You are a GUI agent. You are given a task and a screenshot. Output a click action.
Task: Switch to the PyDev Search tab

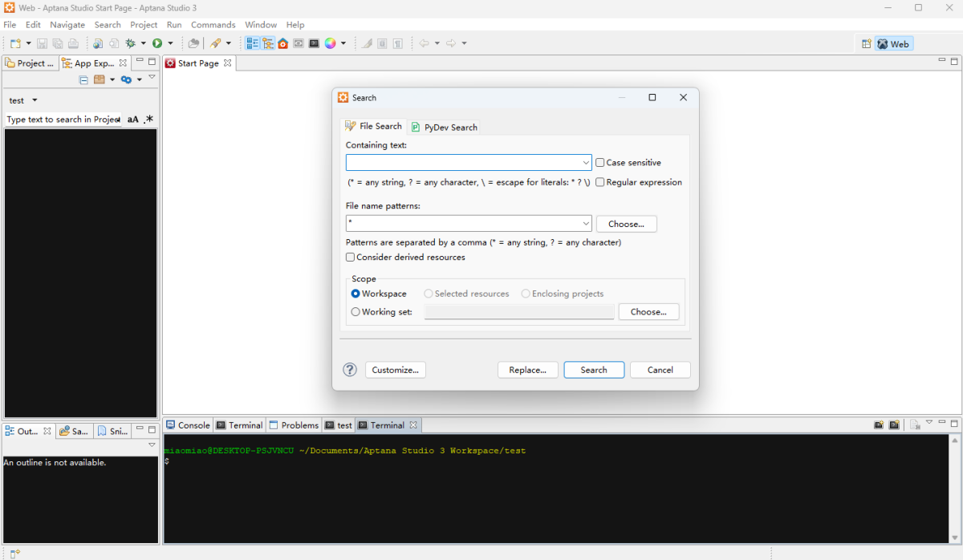click(444, 128)
